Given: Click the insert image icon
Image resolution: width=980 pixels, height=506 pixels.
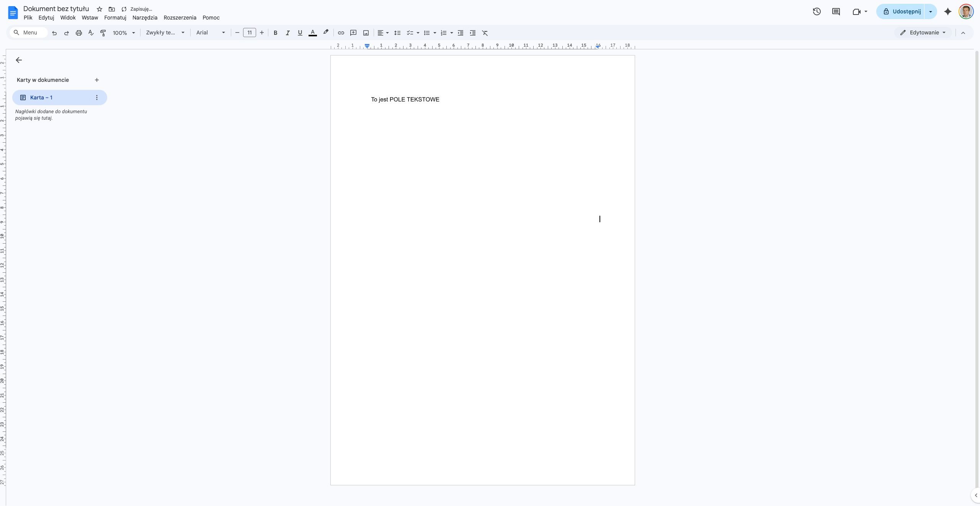Looking at the screenshot, I should [366, 33].
